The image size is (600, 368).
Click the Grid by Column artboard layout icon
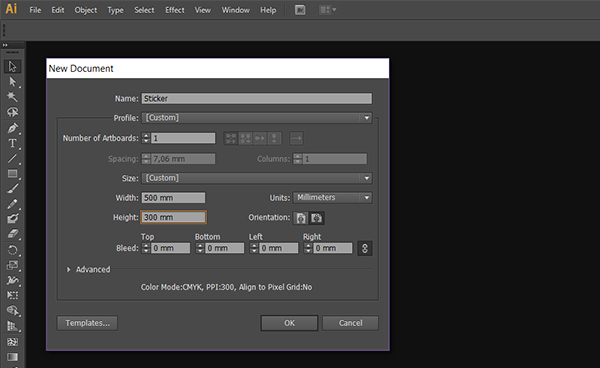(245, 138)
